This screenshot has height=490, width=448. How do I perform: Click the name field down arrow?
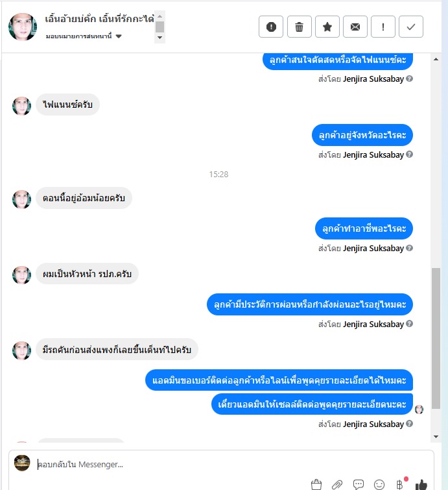pos(160,38)
